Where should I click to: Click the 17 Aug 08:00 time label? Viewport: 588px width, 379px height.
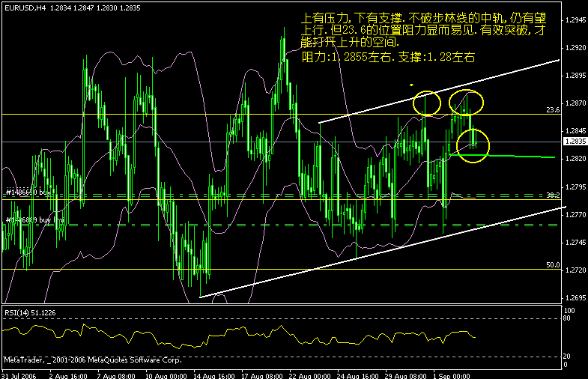(262, 375)
